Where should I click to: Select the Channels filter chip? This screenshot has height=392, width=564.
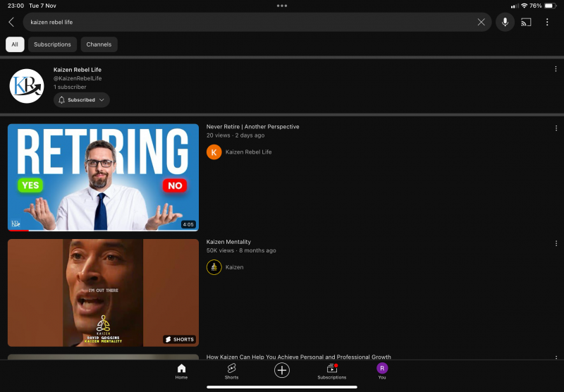click(x=99, y=44)
